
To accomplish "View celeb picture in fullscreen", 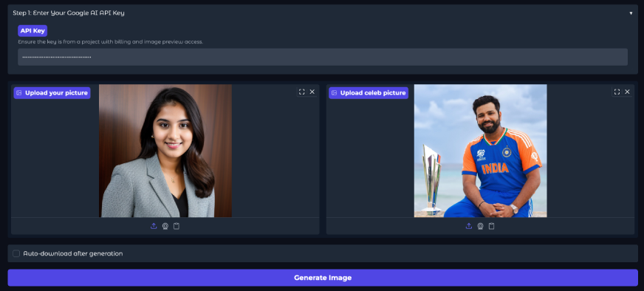I will tap(617, 92).
